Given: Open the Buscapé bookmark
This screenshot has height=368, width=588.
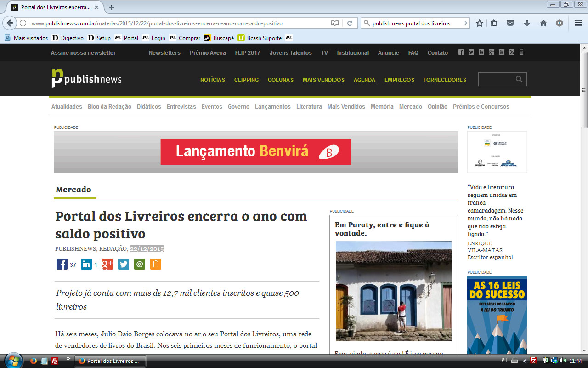Looking at the screenshot, I should click(x=219, y=38).
